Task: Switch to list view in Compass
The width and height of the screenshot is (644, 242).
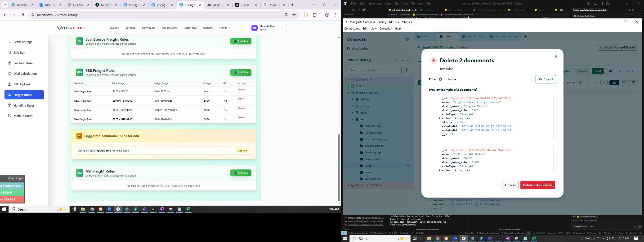Action: 614,83
